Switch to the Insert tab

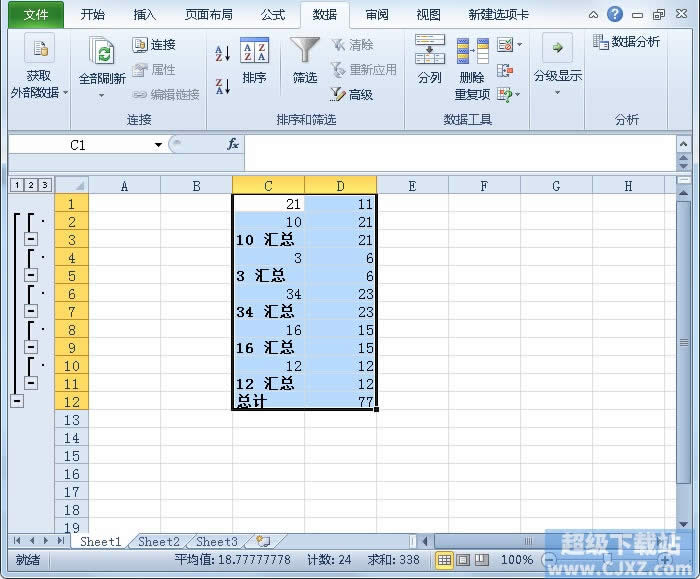tap(145, 15)
